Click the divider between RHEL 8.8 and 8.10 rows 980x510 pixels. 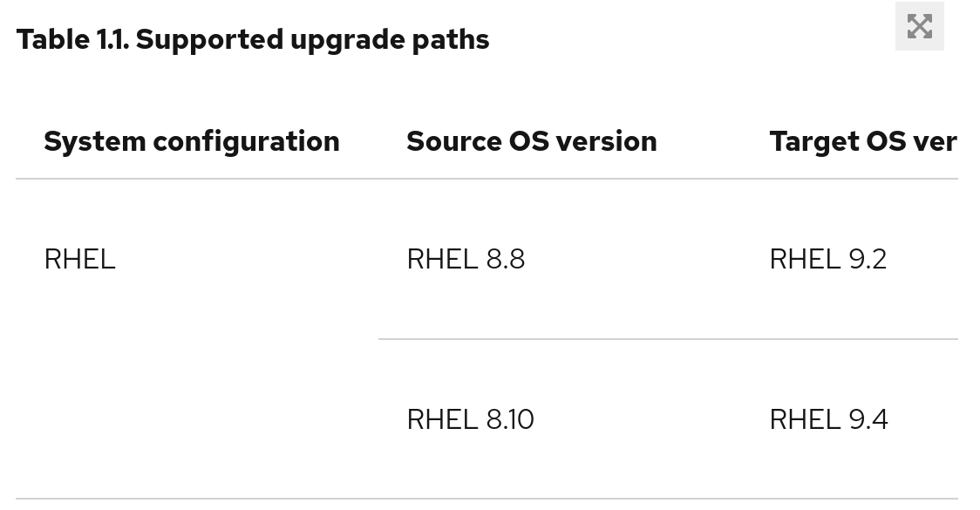tap(668, 339)
